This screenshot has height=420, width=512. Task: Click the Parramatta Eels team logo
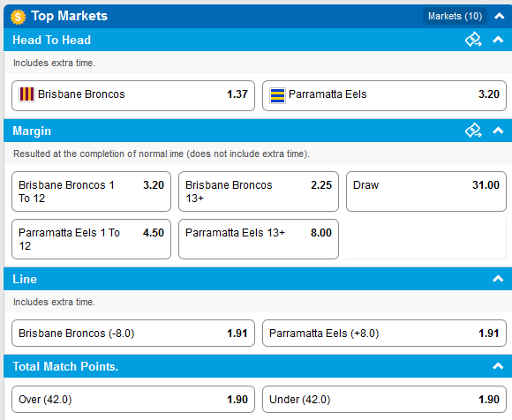pyautogui.click(x=277, y=95)
